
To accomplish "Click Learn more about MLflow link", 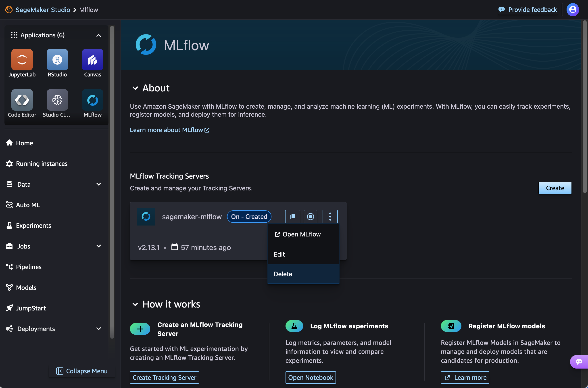I will (x=169, y=129).
